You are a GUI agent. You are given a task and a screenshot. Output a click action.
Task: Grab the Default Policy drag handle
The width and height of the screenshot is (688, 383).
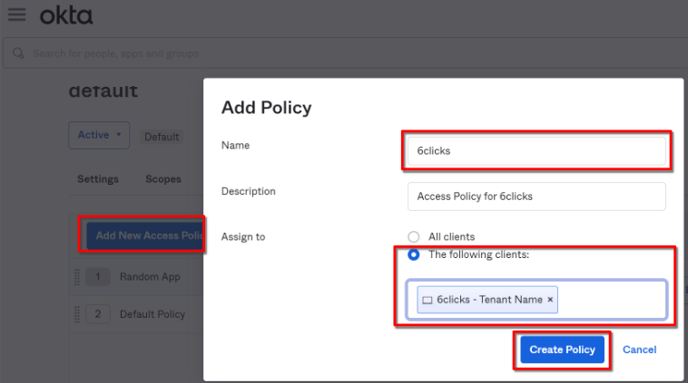(x=77, y=314)
